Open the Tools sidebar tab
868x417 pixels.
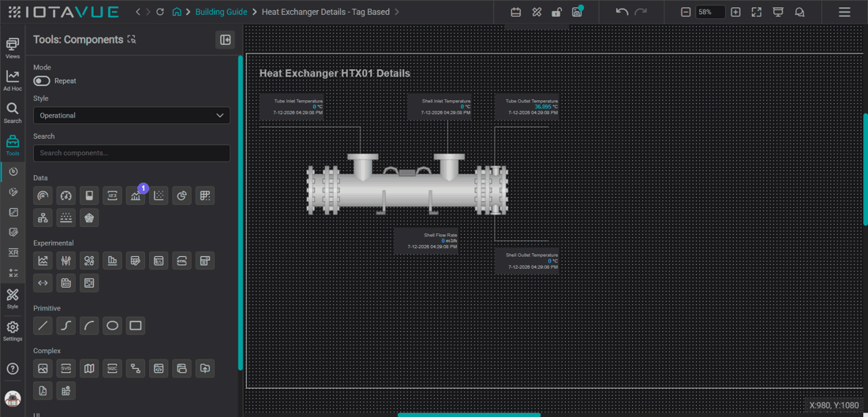pyautogui.click(x=12, y=146)
